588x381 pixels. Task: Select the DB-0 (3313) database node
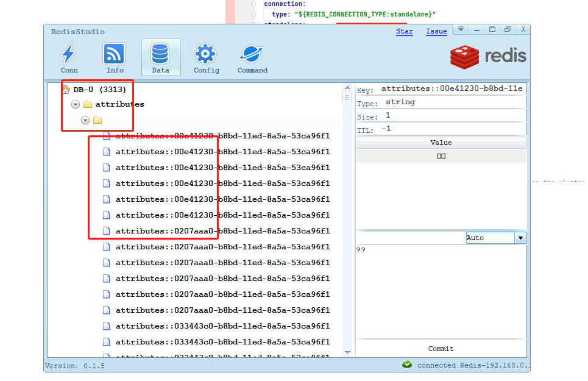click(99, 89)
